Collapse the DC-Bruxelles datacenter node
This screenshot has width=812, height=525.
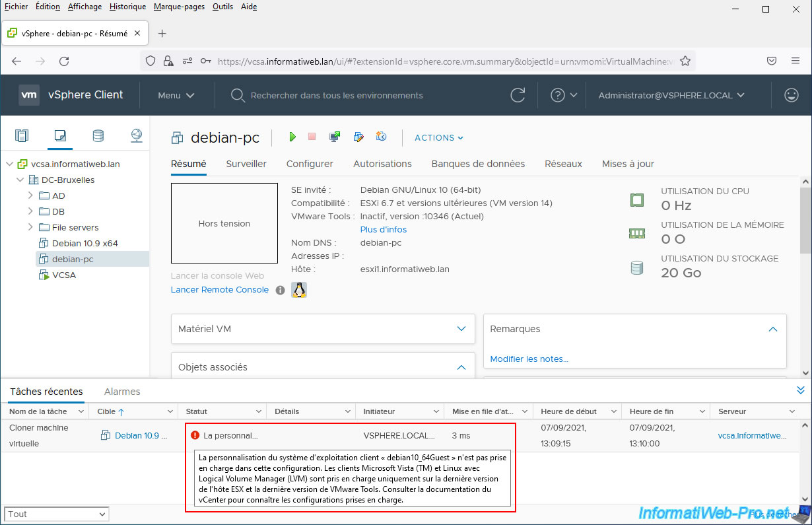20,180
